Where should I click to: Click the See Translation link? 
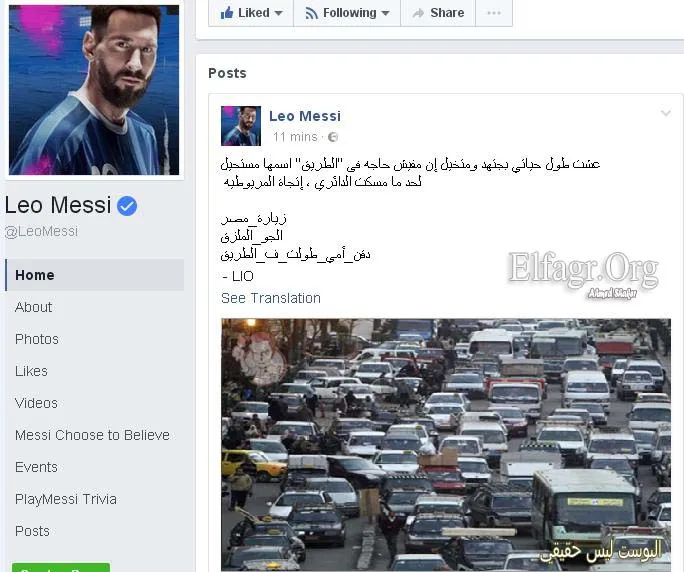tap(271, 298)
